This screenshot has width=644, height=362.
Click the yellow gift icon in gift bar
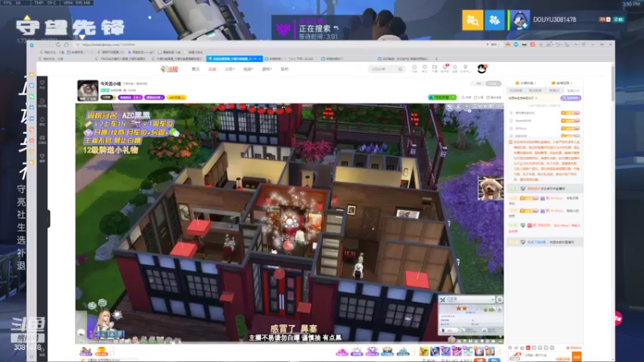pos(423,352)
